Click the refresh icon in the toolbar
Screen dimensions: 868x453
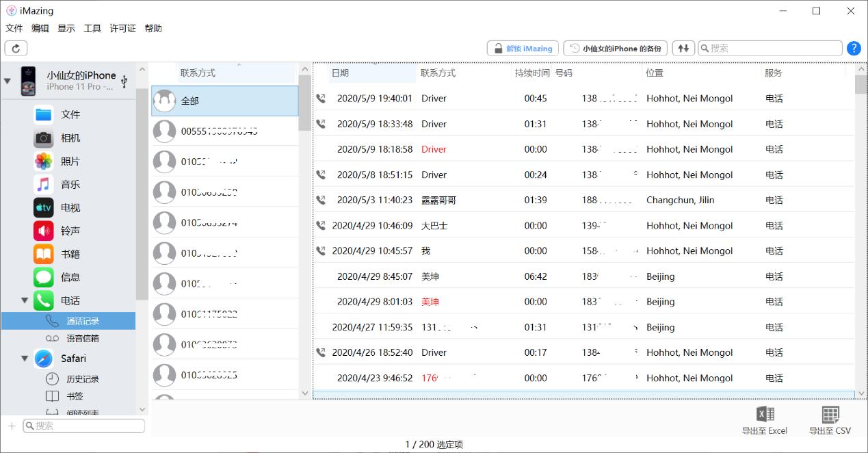click(x=16, y=48)
